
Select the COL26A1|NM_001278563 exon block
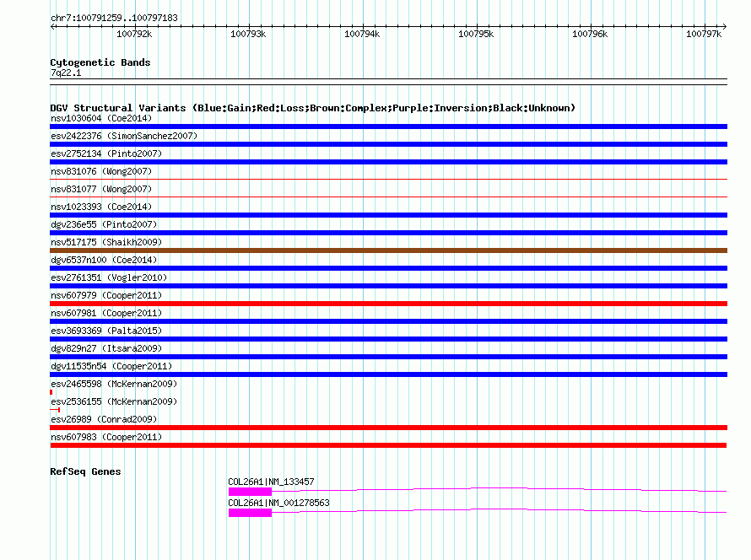coord(250,513)
